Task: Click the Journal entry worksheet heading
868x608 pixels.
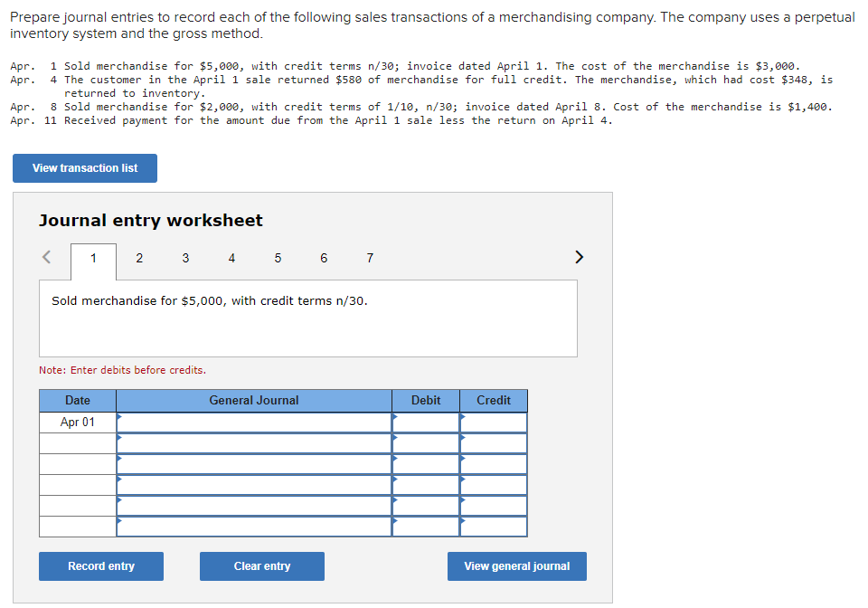Action: click(x=151, y=221)
